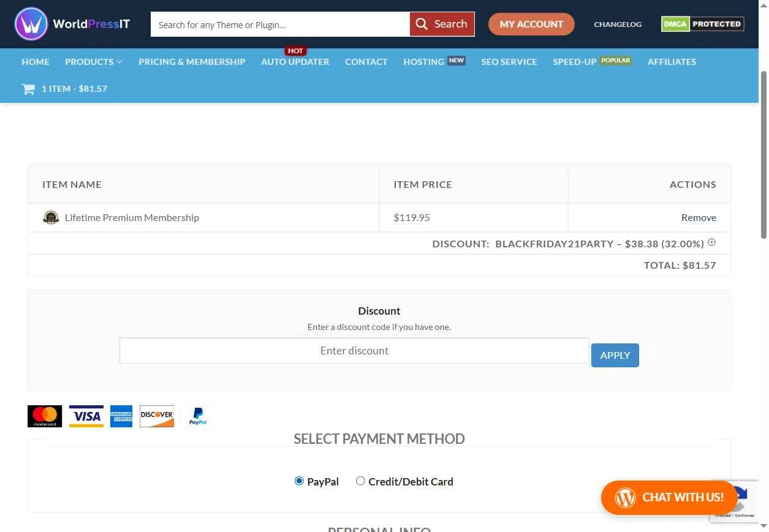Open the Changelog link
769x532 pixels.
click(x=618, y=24)
